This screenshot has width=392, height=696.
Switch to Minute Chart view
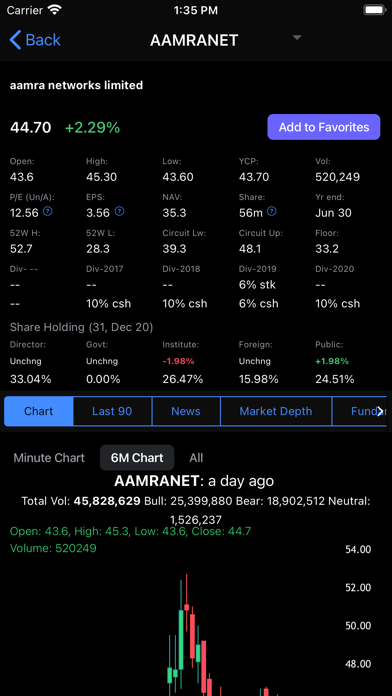tap(49, 458)
